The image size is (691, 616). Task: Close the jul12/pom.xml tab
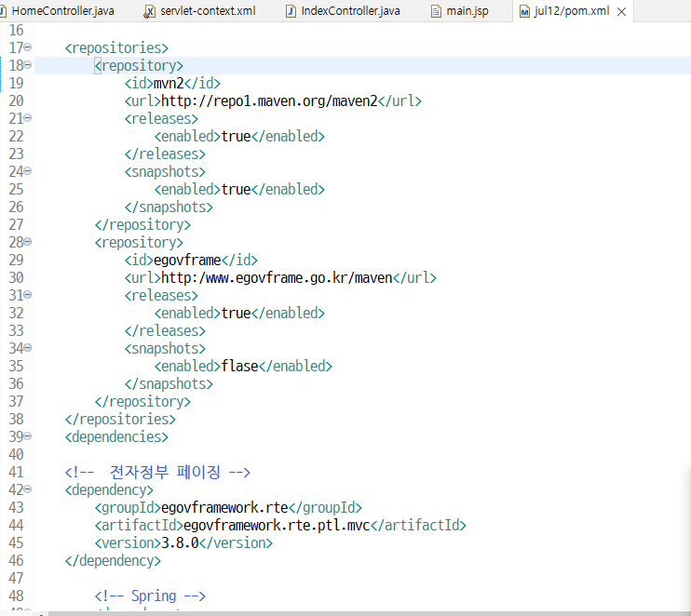[x=621, y=12]
